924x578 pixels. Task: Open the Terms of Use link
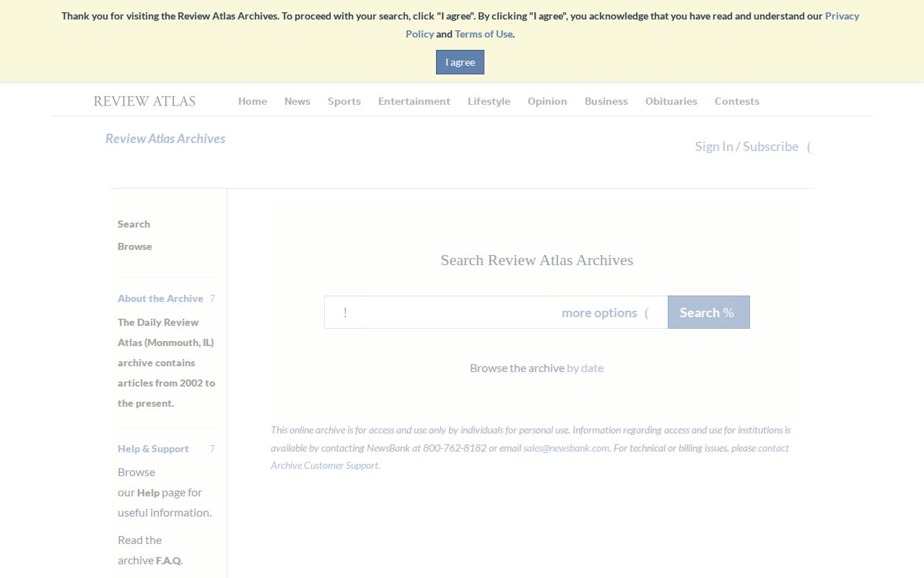coord(484,34)
